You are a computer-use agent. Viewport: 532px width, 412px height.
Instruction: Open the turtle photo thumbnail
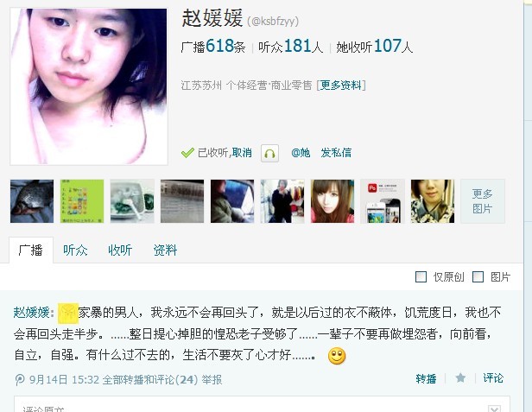coord(32,201)
